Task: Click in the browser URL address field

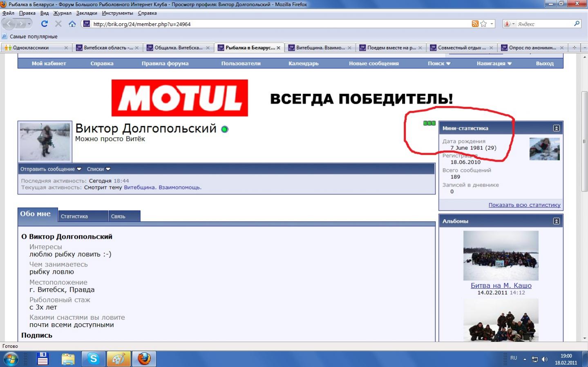Action: [x=278, y=24]
